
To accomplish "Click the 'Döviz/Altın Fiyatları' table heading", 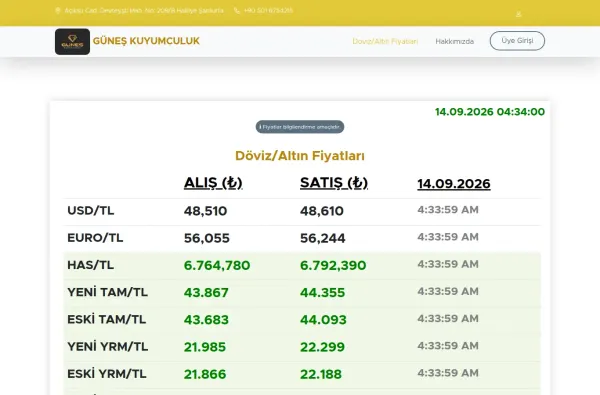I will pyautogui.click(x=300, y=156).
